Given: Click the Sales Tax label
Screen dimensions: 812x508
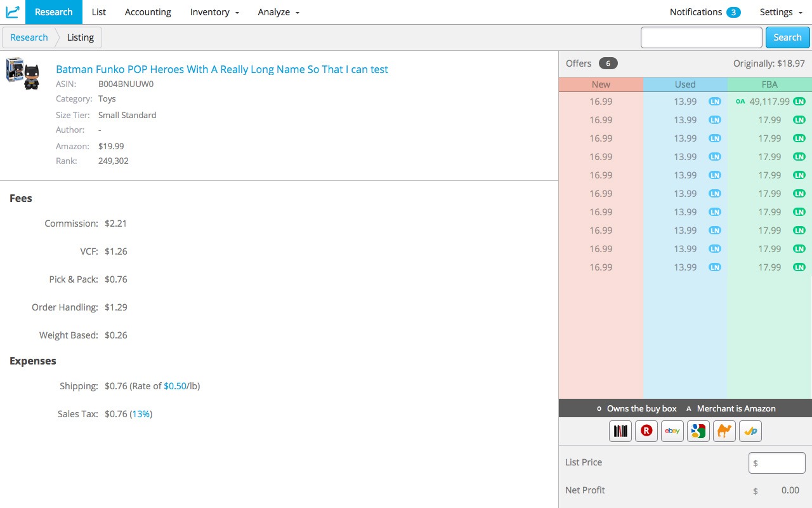Looking at the screenshot, I should [x=78, y=414].
